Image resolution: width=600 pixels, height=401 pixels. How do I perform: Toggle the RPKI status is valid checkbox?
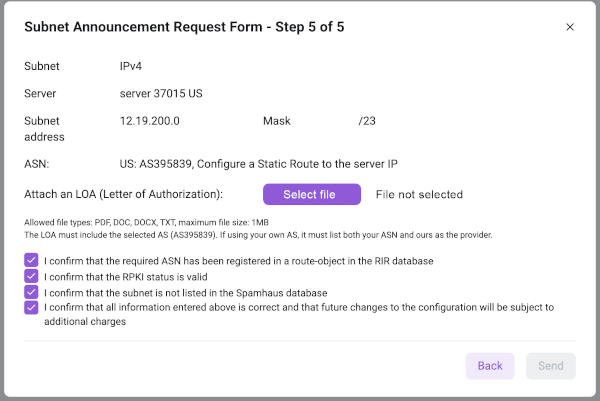pyautogui.click(x=31, y=276)
